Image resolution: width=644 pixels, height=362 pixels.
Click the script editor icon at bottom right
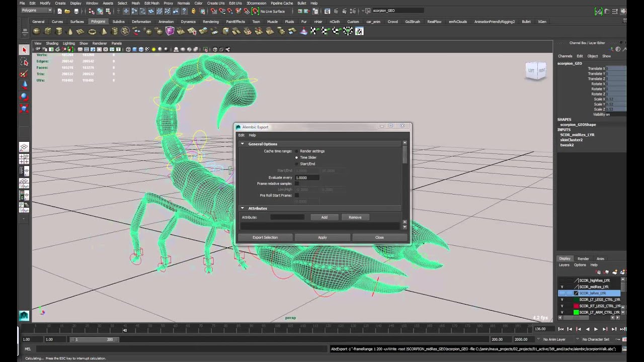(x=624, y=349)
